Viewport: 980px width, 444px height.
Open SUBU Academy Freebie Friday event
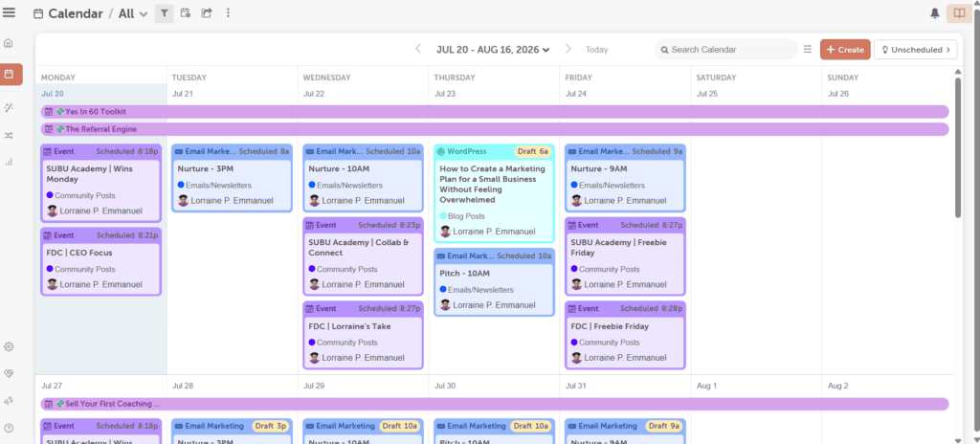click(625, 256)
